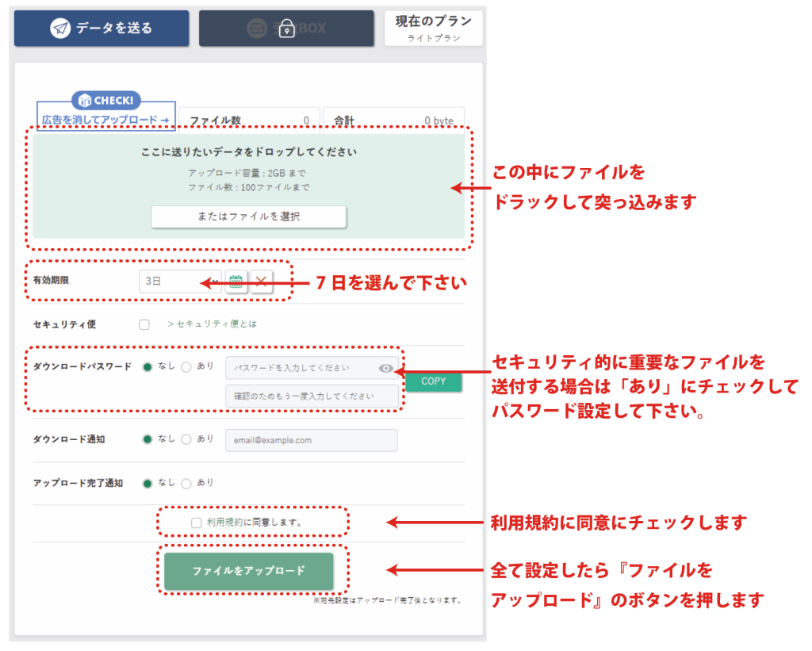Click the red X clear-date icon
This screenshot has height=651, width=812.
tap(262, 281)
